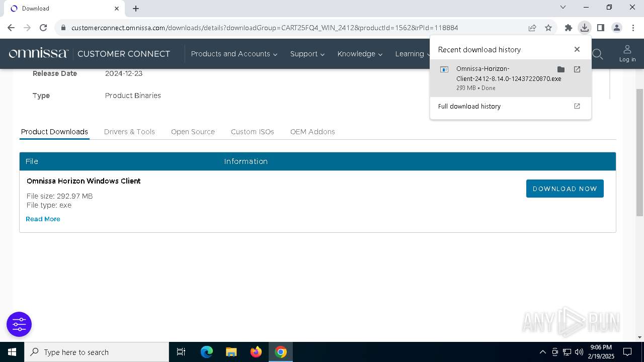Image resolution: width=644 pixels, height=362 pixels.
Task: Click the Information column header
Action: point(246,161)
